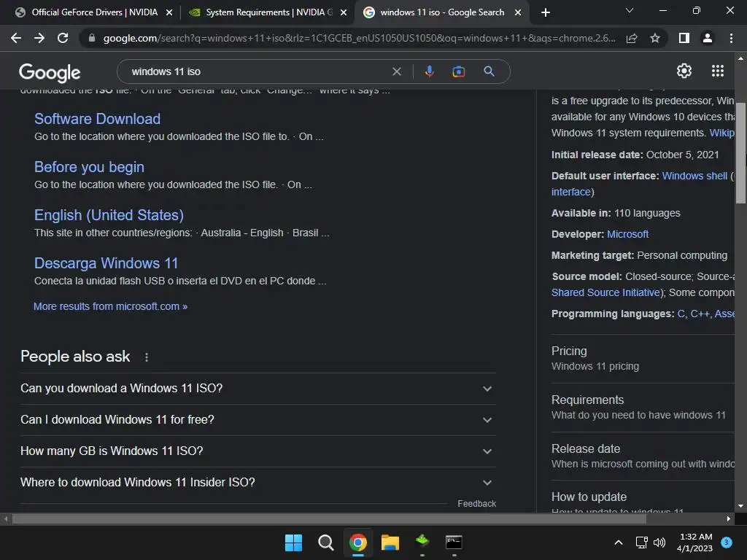Open More options next to People also ask
The height and width of the screenshot is (560, 747).
(146, 357)
